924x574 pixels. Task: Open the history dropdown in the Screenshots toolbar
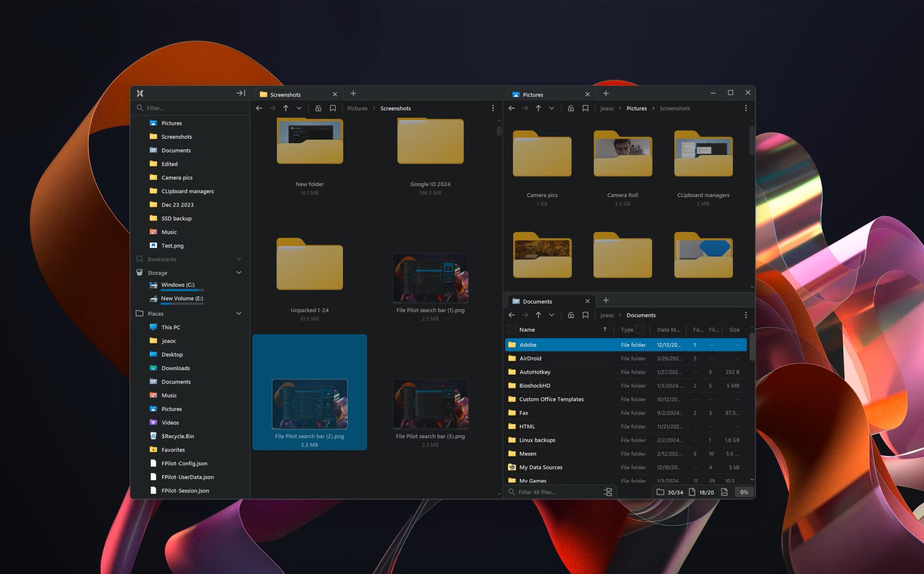(299, 108)
